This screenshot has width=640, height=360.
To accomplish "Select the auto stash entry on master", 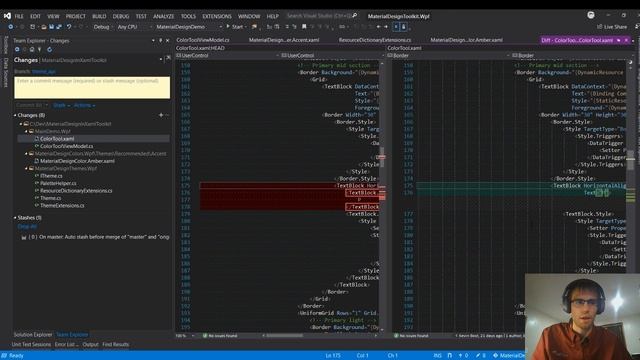I will (x=96, y=237).
